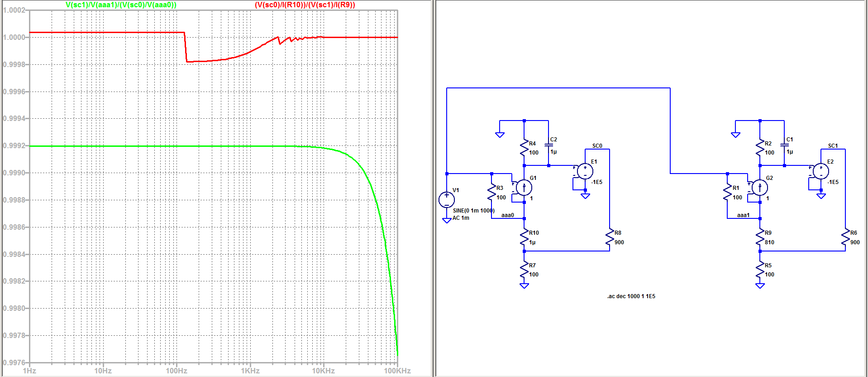Click the R3 resistor symbol
Image resolution: width=868 pixels, height=377 pixels.
pyautogui.click(x=491, y=193)
